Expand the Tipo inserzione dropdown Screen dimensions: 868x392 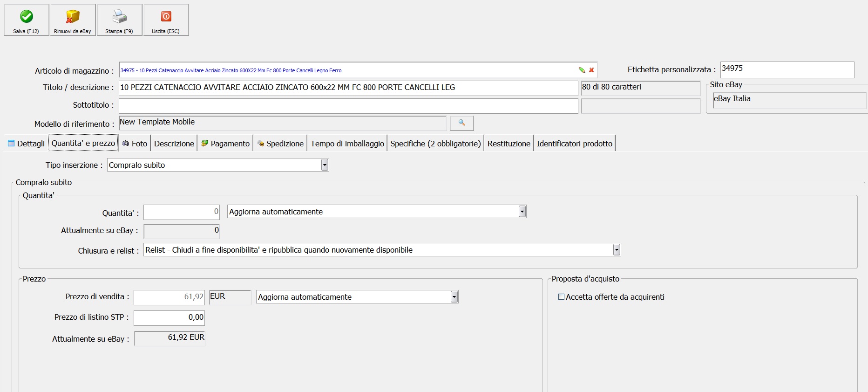(325, 165)
